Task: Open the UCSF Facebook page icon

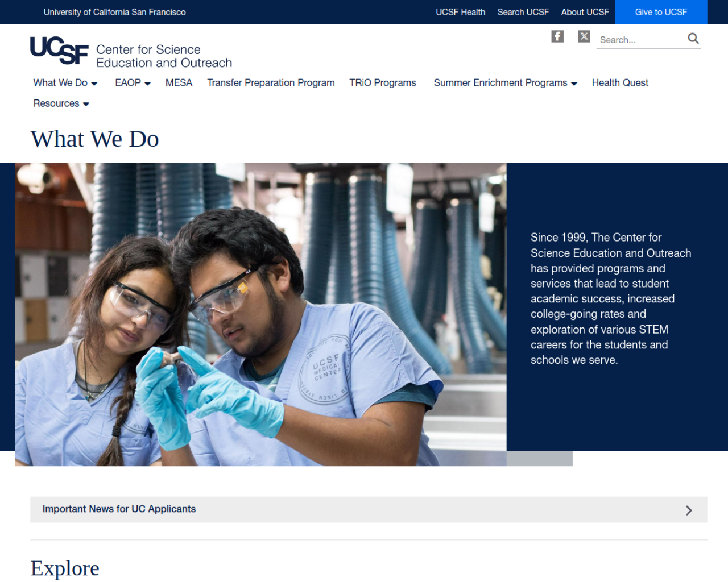Action: point(557,36)
